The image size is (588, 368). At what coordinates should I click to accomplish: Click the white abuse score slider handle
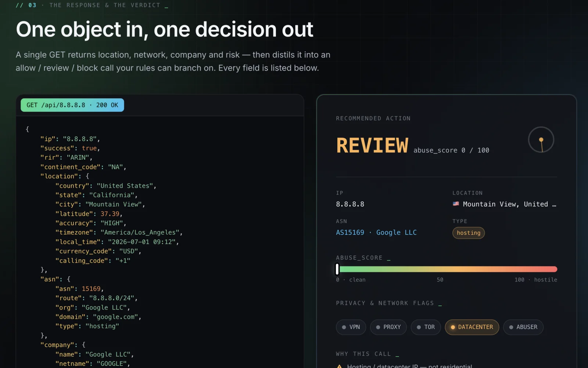(x=337, y=269)
